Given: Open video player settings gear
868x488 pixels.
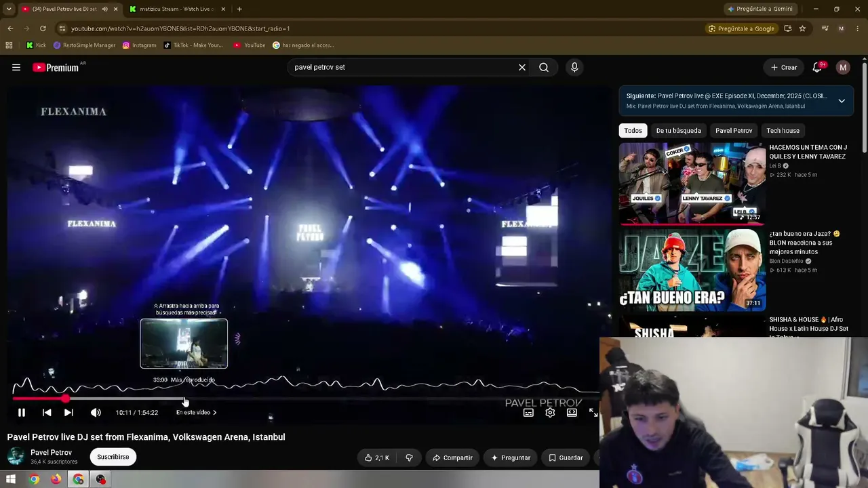Looking at the screenshot, I should click(x=550, y=412).
